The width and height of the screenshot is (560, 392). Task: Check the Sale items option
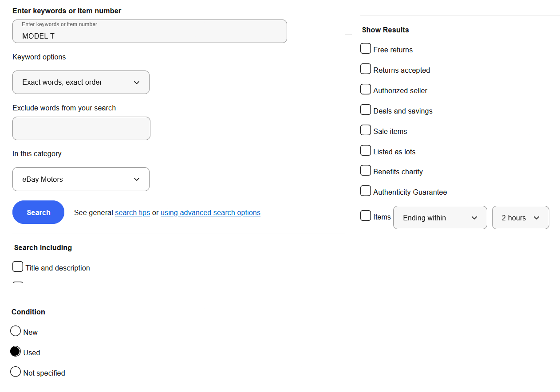coord(366,130)
